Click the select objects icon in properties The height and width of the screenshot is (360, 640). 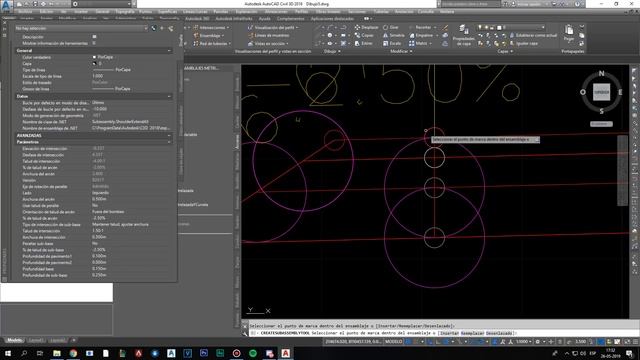[162, 28]
